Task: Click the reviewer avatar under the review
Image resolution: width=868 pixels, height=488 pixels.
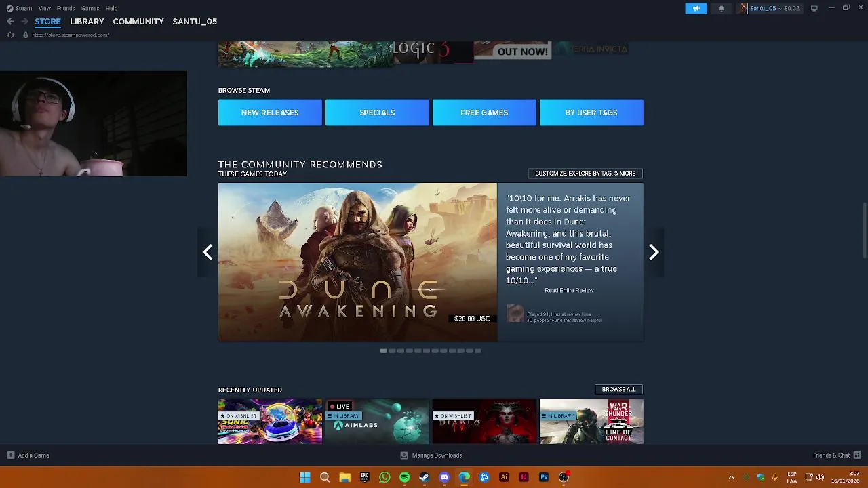Action: [x=515, y=313]
